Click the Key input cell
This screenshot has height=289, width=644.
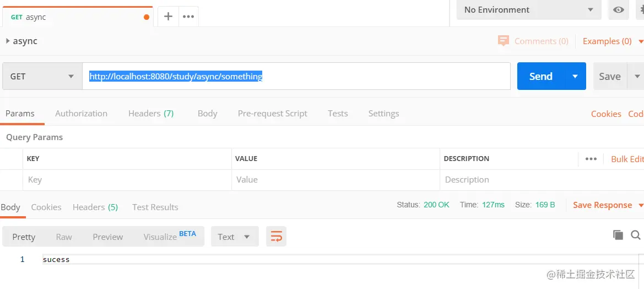click(127, 180)
